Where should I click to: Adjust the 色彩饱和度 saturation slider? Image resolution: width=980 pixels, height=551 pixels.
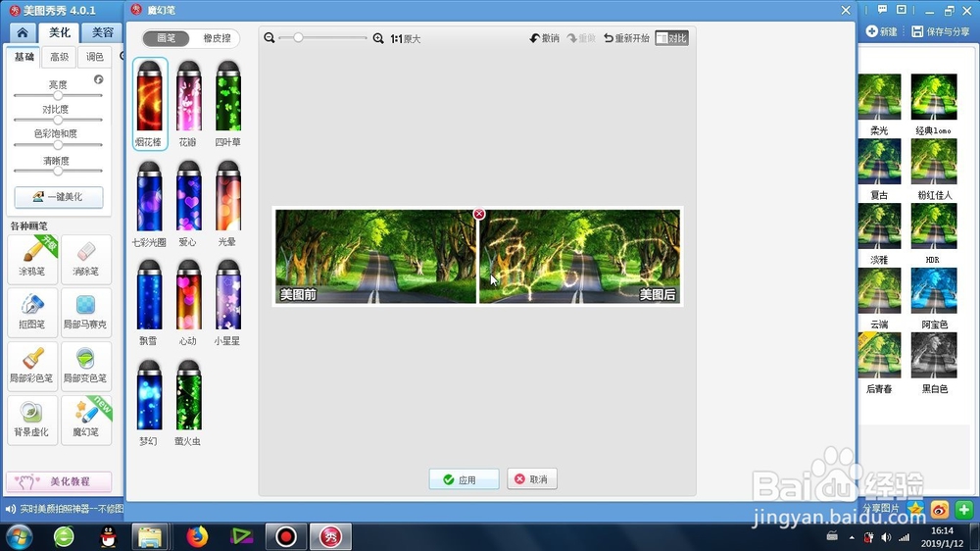point(58,144)
